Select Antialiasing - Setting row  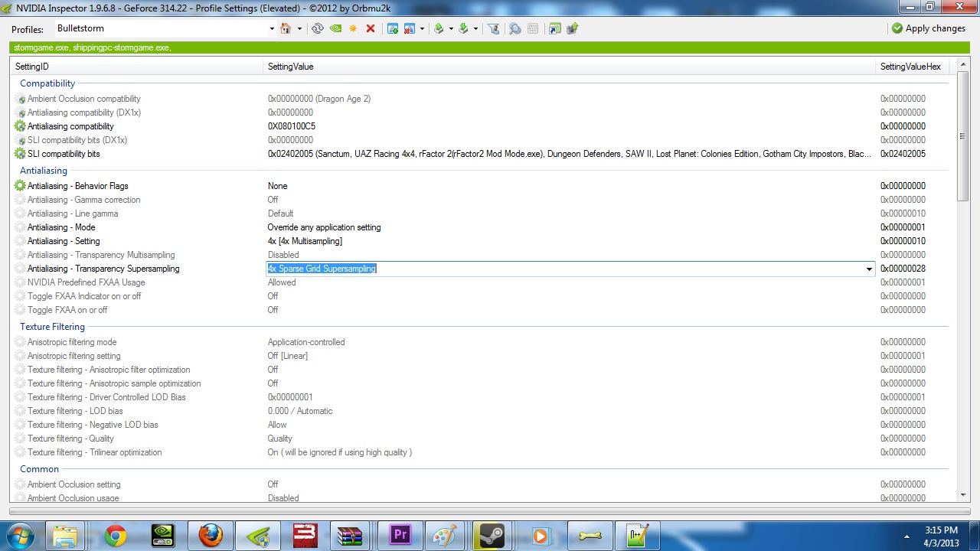[482, 241]
